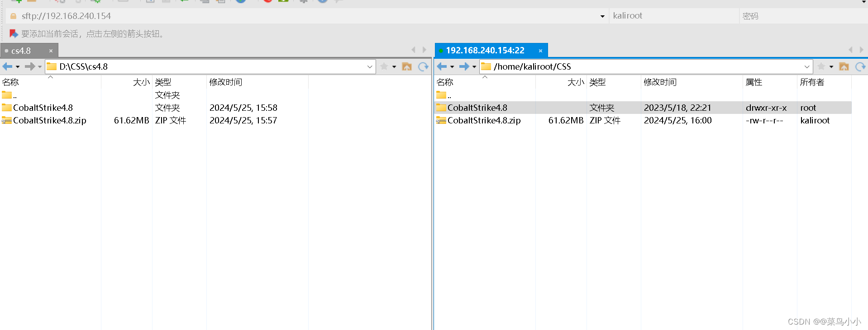Expand local back-history dropdown arrow
868x330 pixels.
18,67
